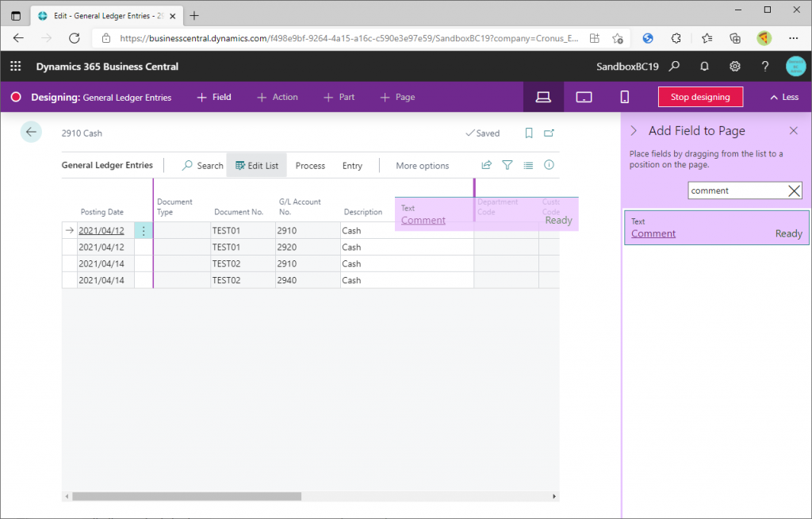This screenshot has width=812, height=519.
Task: Open browser Extensions puzzle icon
Action: [676, 38]
